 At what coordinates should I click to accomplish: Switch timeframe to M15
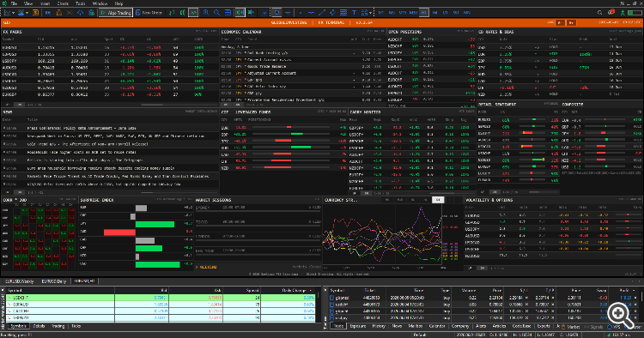click(403, 13)
